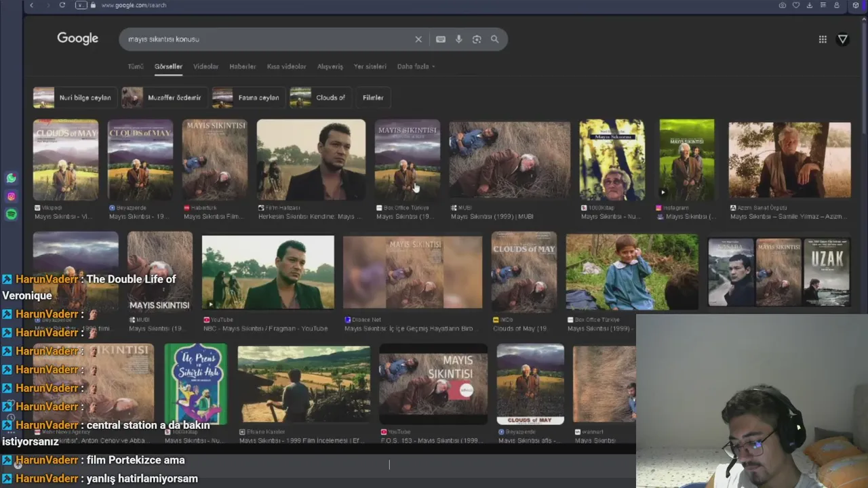Switch to the Alışveriş tab
The width and height of the screenshot is (868, 488).
[330, 66]
